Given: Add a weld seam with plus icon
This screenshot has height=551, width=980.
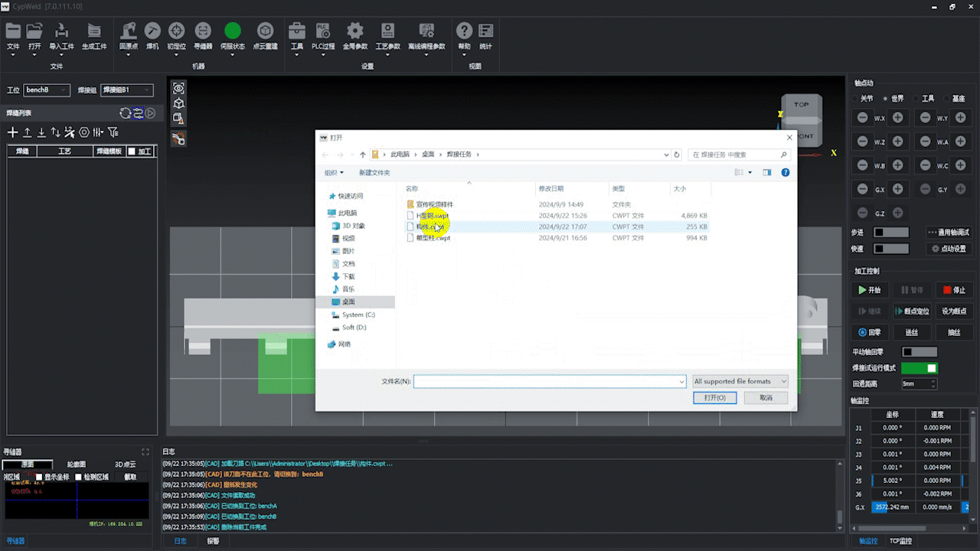Looking at the screenshot, I should click(12, 132).
